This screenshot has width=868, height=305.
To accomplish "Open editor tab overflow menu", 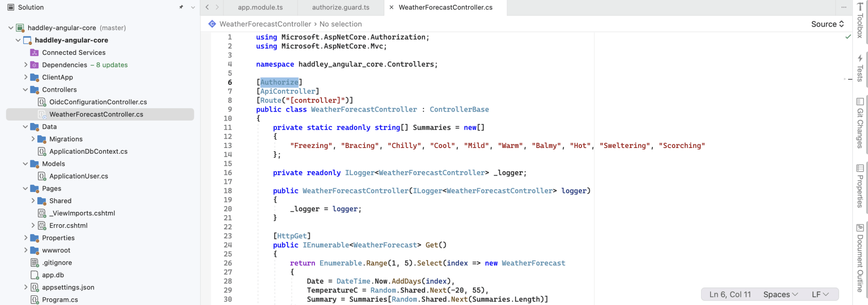I will point(843,7).
